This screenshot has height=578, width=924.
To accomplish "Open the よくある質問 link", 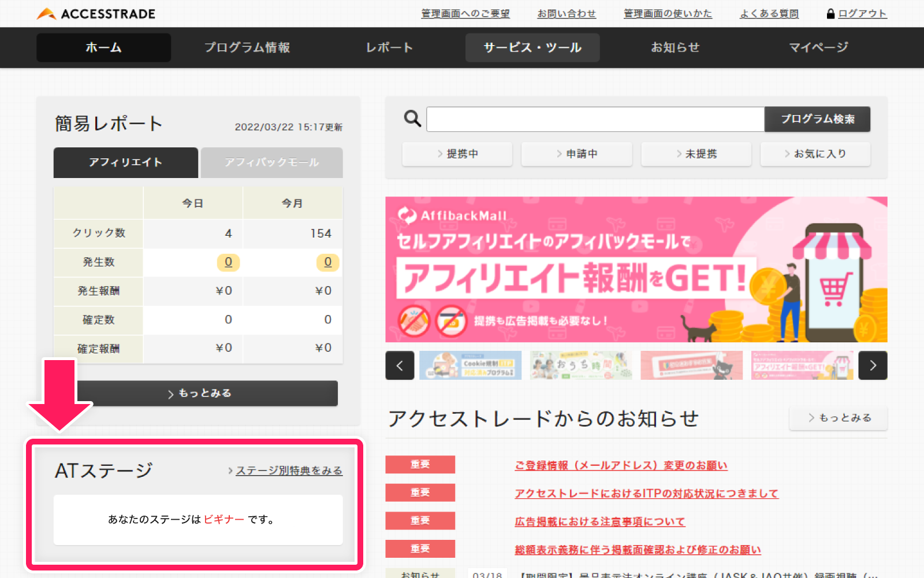I will (x=769, y=13).
